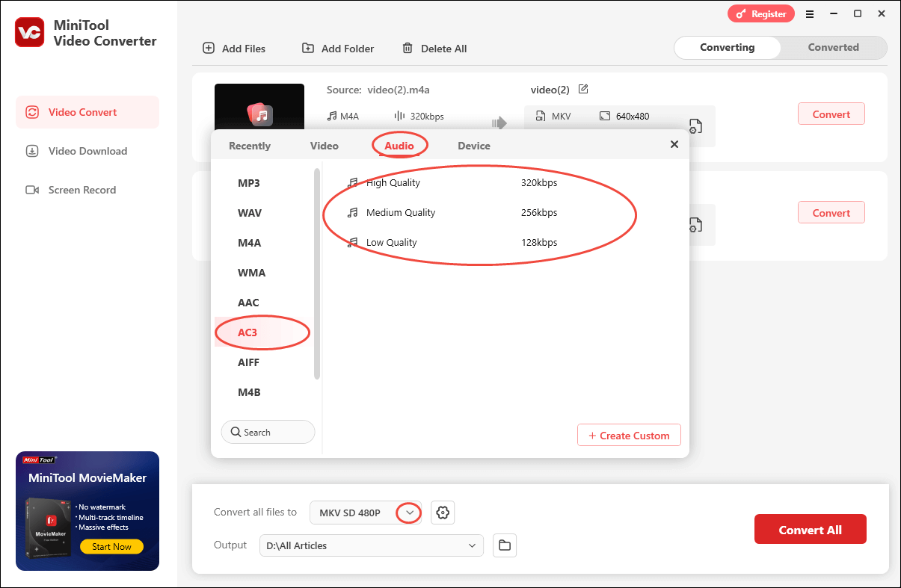Click the Delete All trash icon

pyautogui.click(x=408, y=48)
